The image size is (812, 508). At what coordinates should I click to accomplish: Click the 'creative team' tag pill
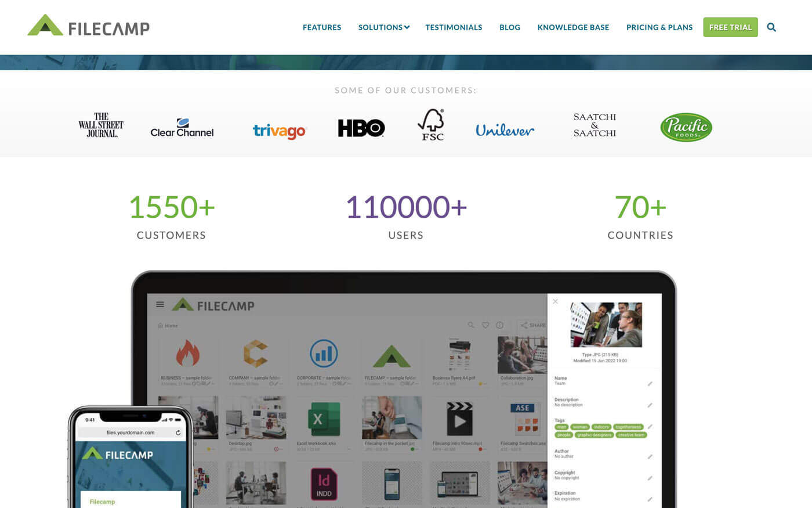[x=631, y=435]
